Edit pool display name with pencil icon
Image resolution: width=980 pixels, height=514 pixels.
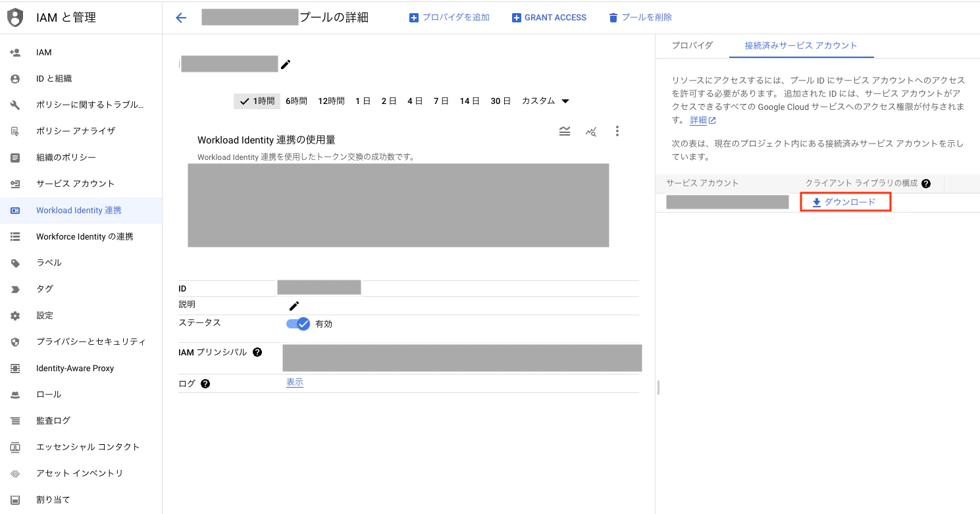[x=286, y=64]
